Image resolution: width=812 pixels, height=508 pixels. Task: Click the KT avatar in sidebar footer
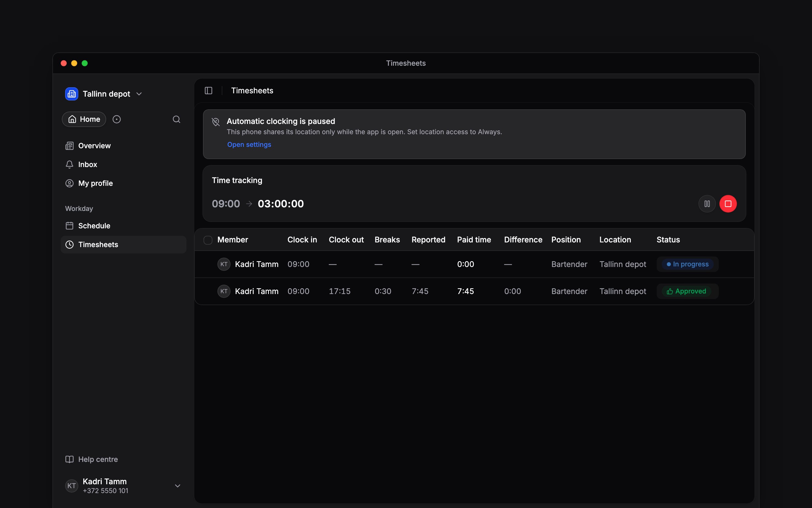pos(71,486)
